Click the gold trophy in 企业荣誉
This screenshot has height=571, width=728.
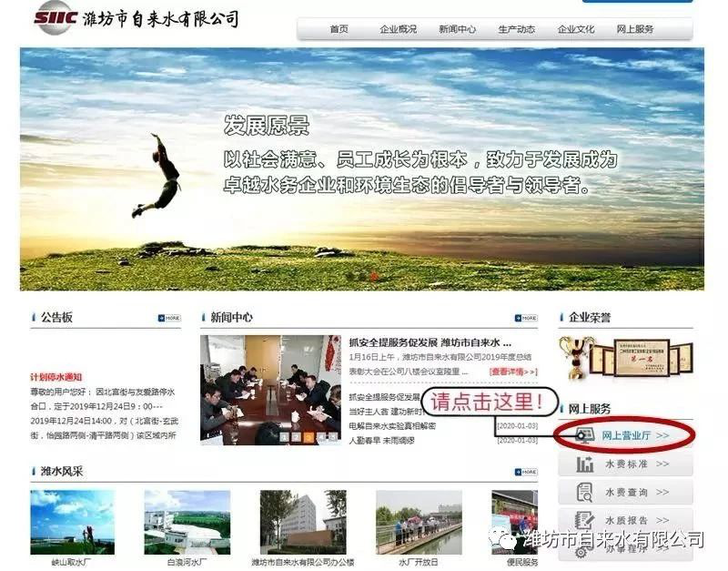click(574, 356)
